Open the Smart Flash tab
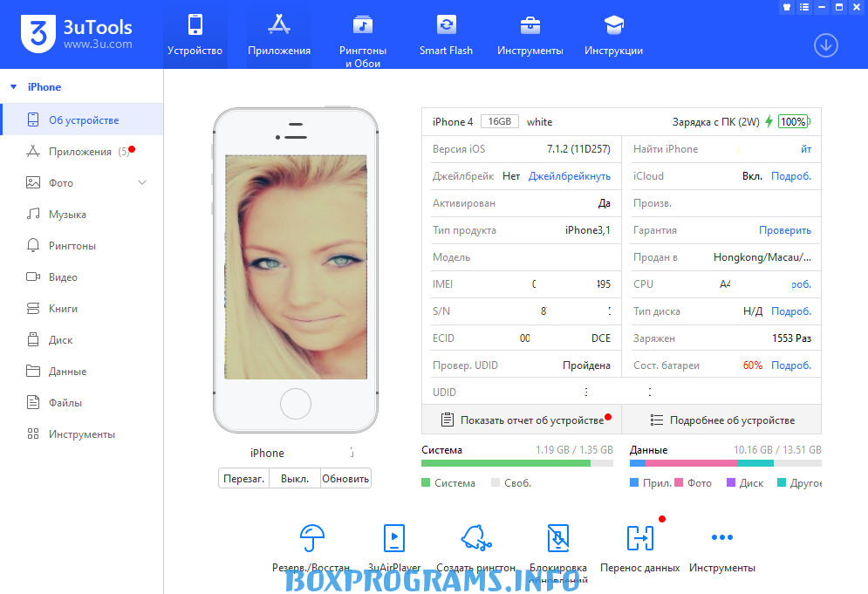 (x=446, y=34)
